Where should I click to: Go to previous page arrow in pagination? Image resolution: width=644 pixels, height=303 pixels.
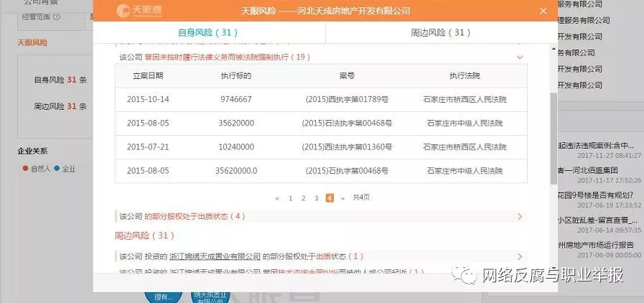coord(277,198)
